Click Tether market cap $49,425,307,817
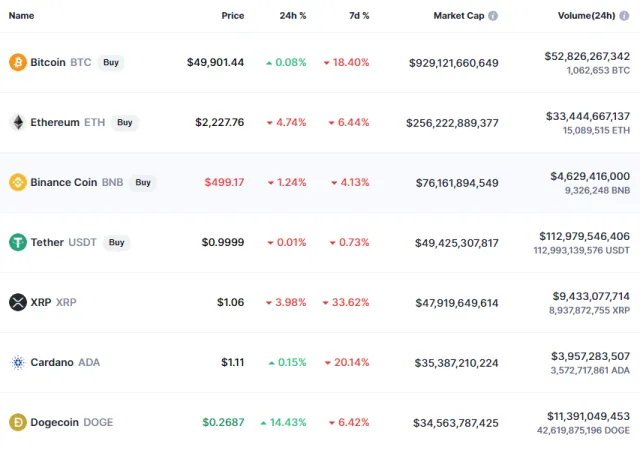This screenshot has height=450, width=640. [x=457, y=243]
